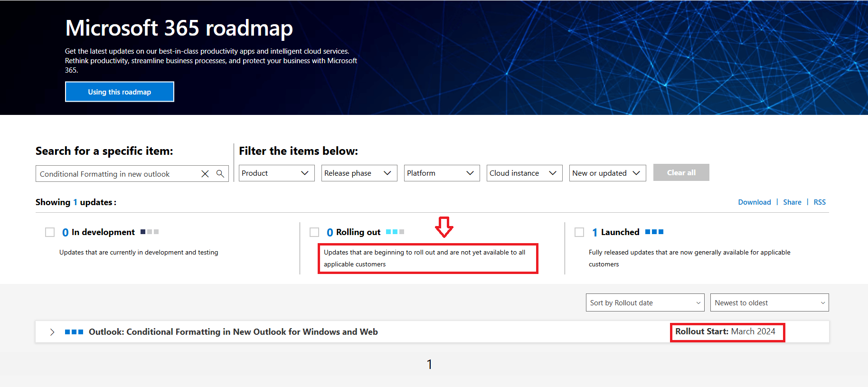Click the Rollout Start: March 2024 text

pyautogui.click(x=725, y=331)
